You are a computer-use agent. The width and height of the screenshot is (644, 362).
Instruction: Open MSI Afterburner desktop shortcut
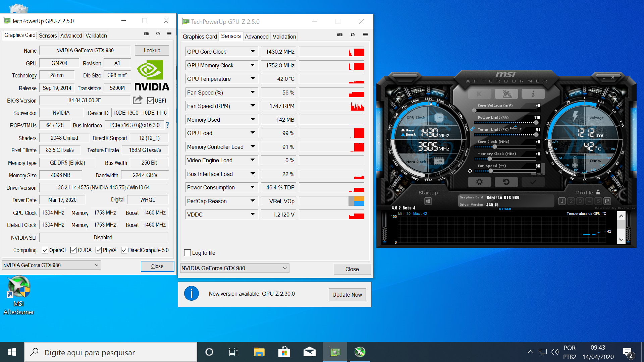click(x=19, y=296)
